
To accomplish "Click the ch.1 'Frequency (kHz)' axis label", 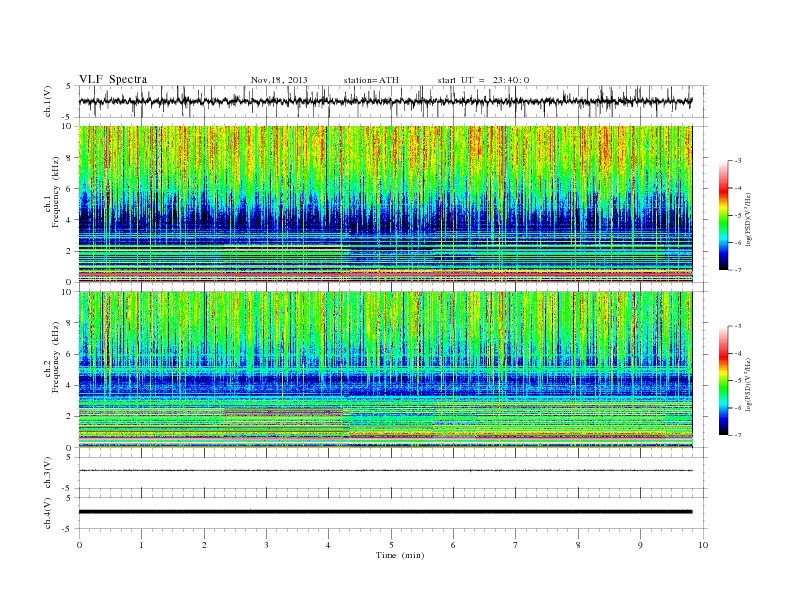I will tap(56, 192).
